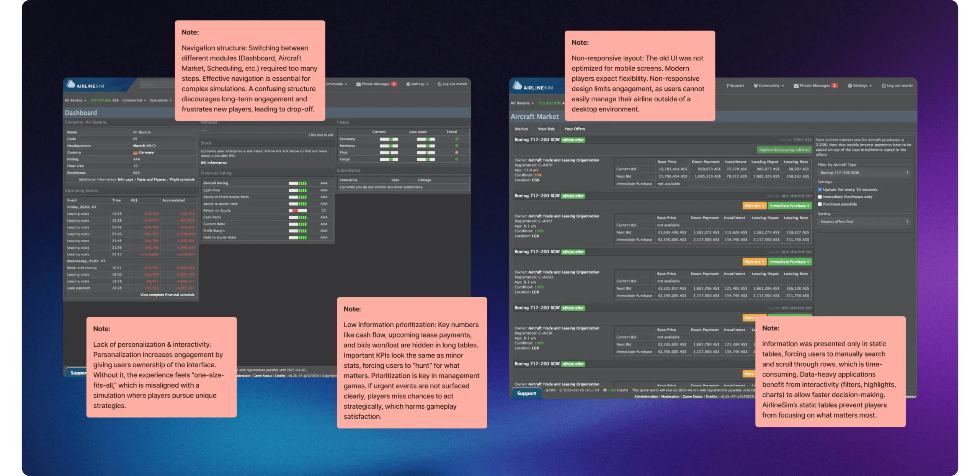Disable Update list every 10 seconds
The width and height of the screenshot is (980, 476).
point(820,189)
